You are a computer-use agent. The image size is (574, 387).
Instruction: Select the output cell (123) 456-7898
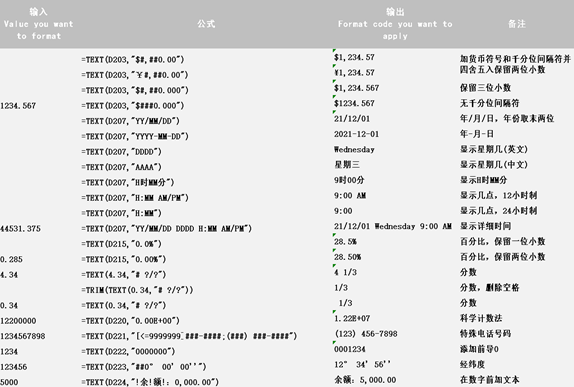tap(366, 334)
